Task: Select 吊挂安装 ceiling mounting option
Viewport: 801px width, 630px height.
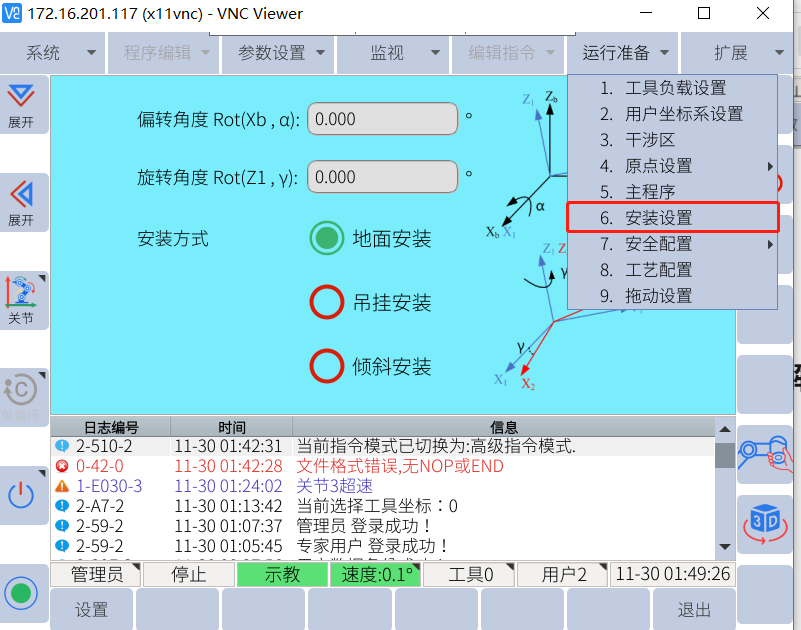Action: [326, 303]
